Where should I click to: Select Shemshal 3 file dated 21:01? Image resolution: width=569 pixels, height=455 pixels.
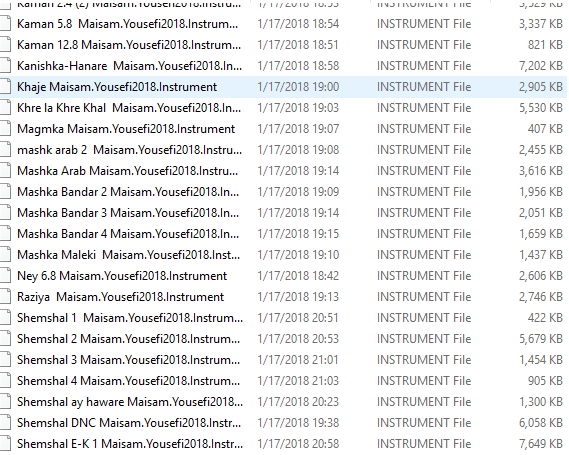(128, 360)
